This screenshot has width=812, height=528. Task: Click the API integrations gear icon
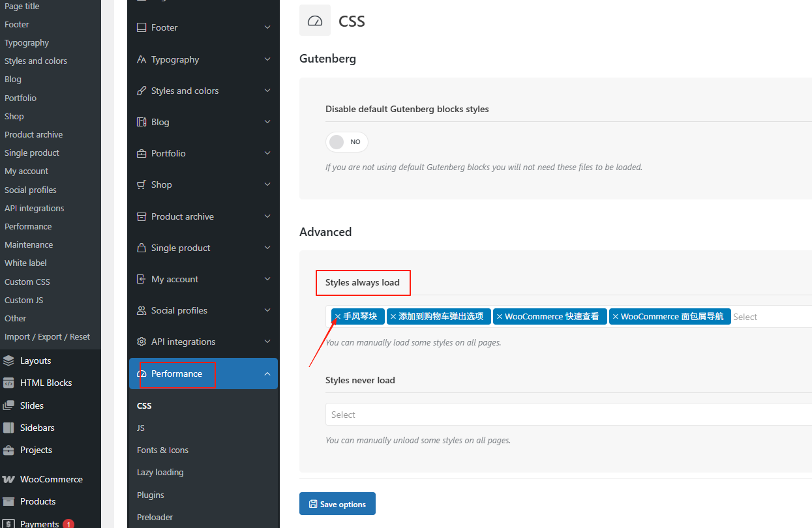tap(142, 342)
